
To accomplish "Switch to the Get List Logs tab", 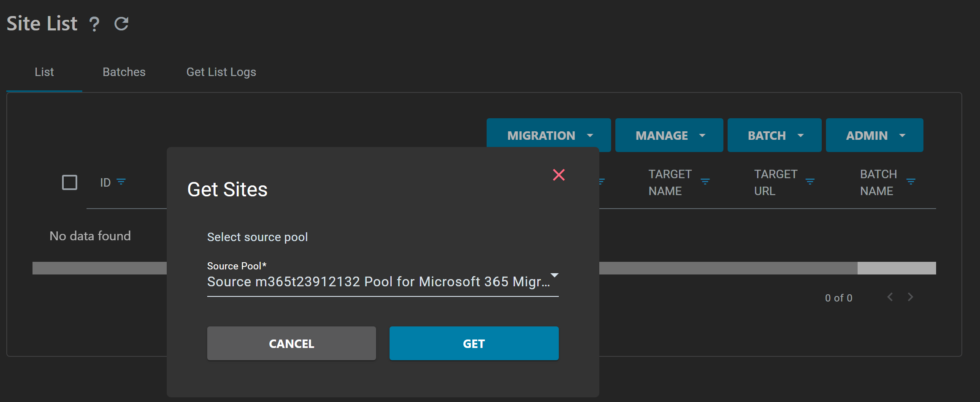I will [221, 72].
